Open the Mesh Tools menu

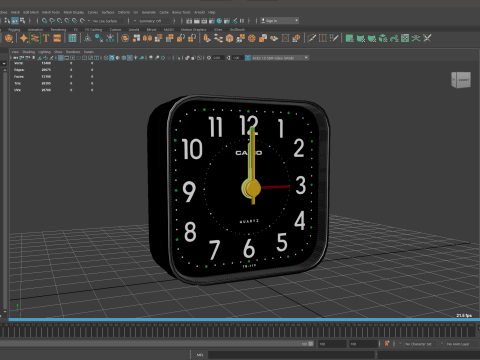click(x=51, y=12)
